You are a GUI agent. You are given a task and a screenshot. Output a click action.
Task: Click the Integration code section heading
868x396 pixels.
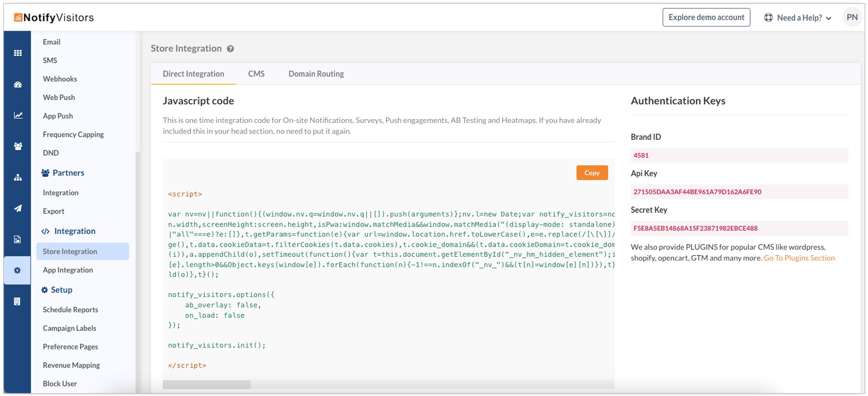69,231
